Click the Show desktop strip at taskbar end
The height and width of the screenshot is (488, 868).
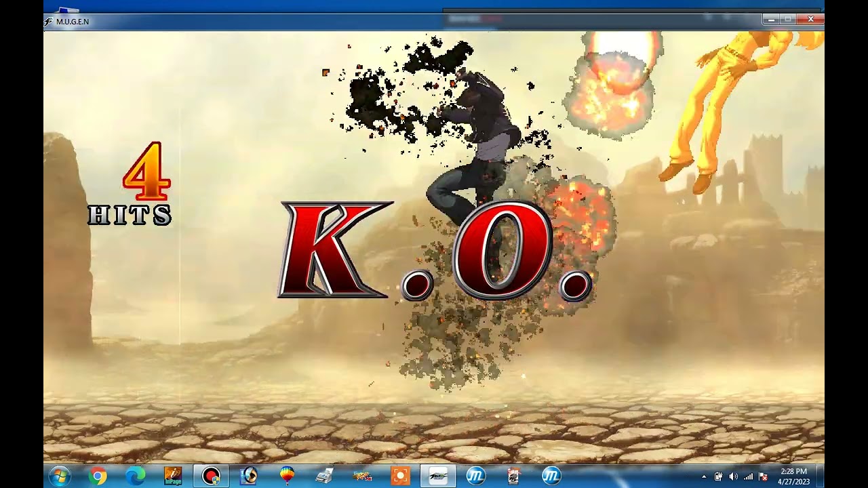(821, 476)
